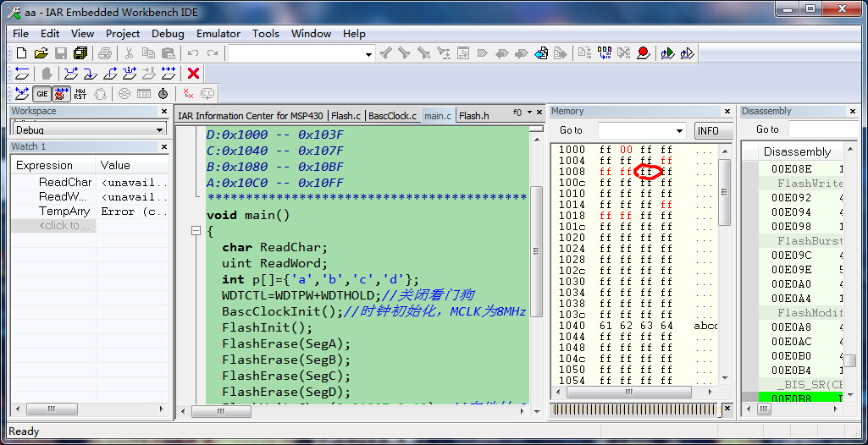Close the Memory panel
Viewport: 868px width, 445px height.
click(727, 111)
